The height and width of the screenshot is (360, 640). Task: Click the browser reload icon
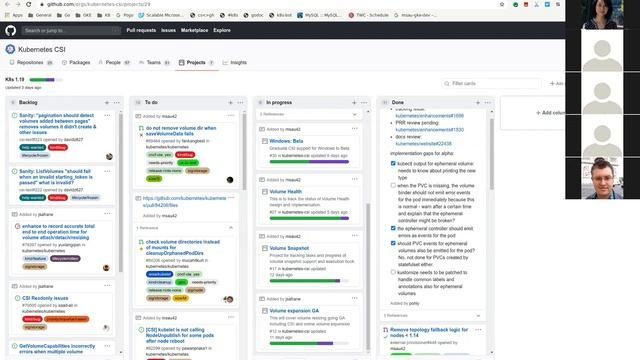29,4
